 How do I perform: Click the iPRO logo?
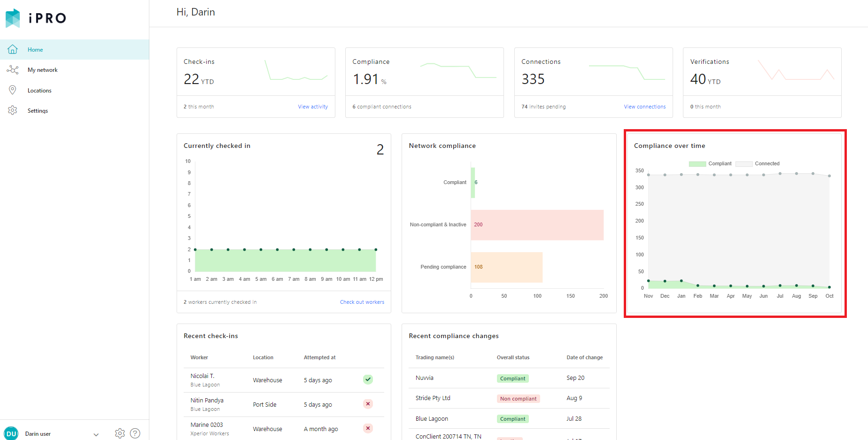36,18
